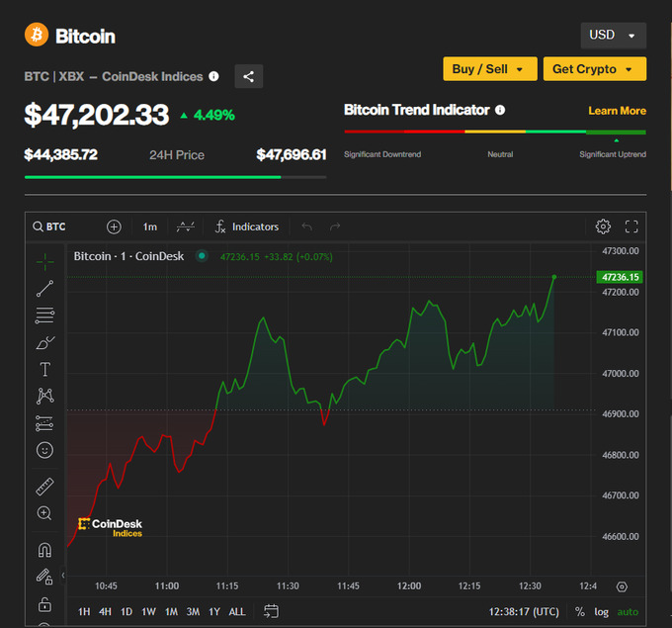
Task: Open the emoji icons tool
Action: [x=45, y=450]
